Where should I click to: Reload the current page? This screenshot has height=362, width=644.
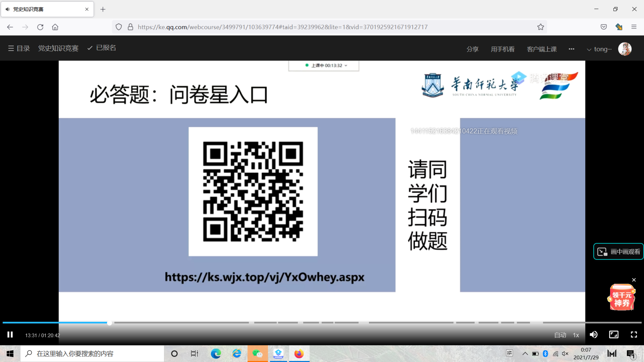tap(40, 27)
